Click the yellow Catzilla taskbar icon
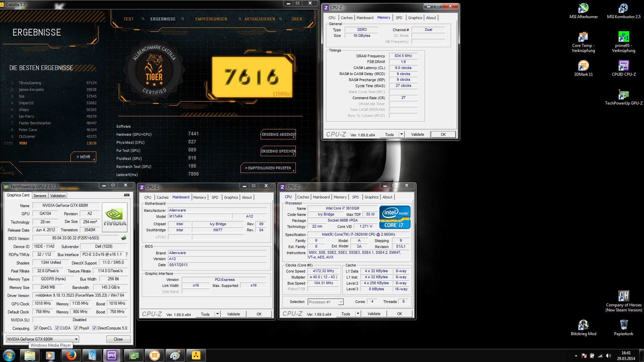 tap(196, 355)
